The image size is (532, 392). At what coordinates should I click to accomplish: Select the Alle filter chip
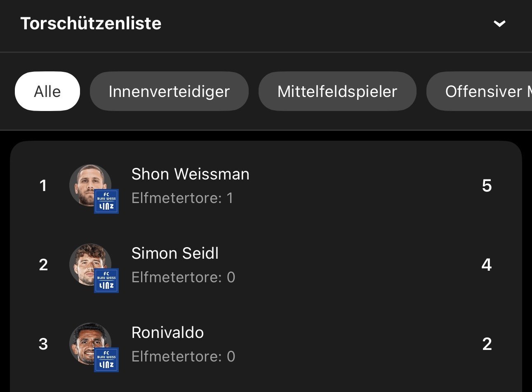(x=47, y=91)
